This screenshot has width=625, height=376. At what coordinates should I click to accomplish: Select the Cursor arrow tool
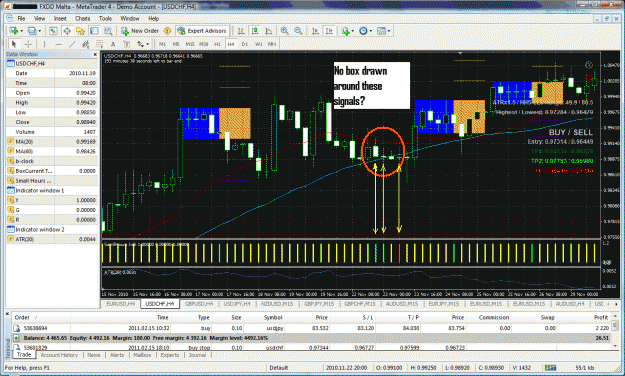pyautogui.click(x=14, y=44)
